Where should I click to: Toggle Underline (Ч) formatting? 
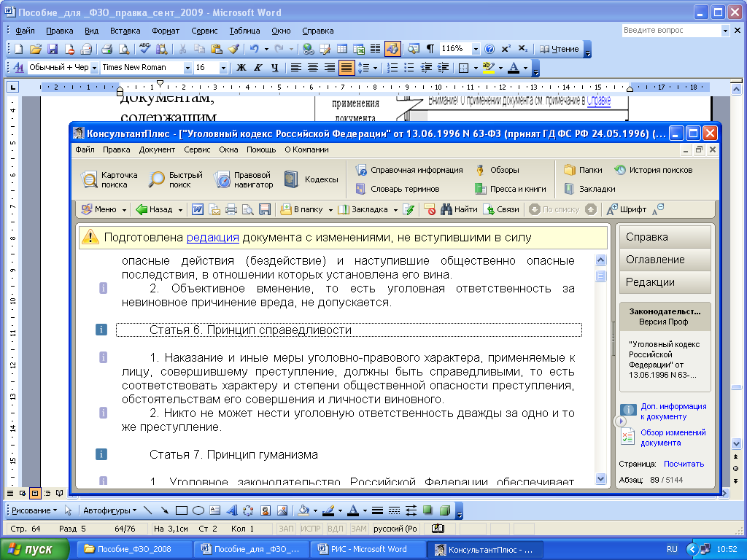(274, 68)
